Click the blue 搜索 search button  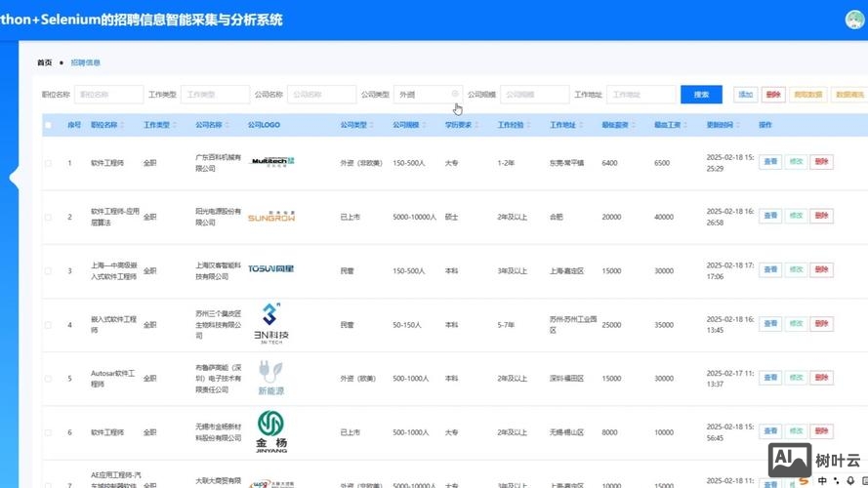(x=701, y=95)
